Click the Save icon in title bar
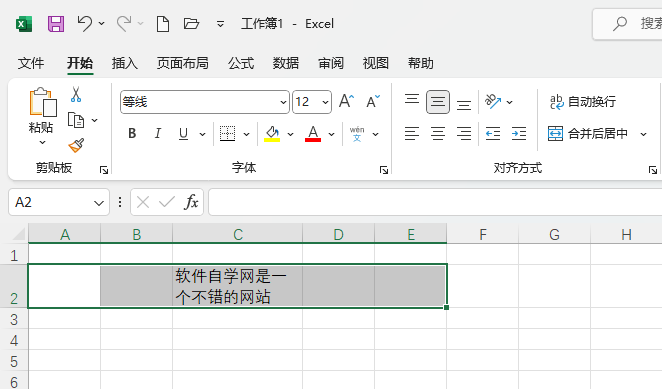This screenshot has height=389, width=662. pyautogui.click(x=56, y=24)
